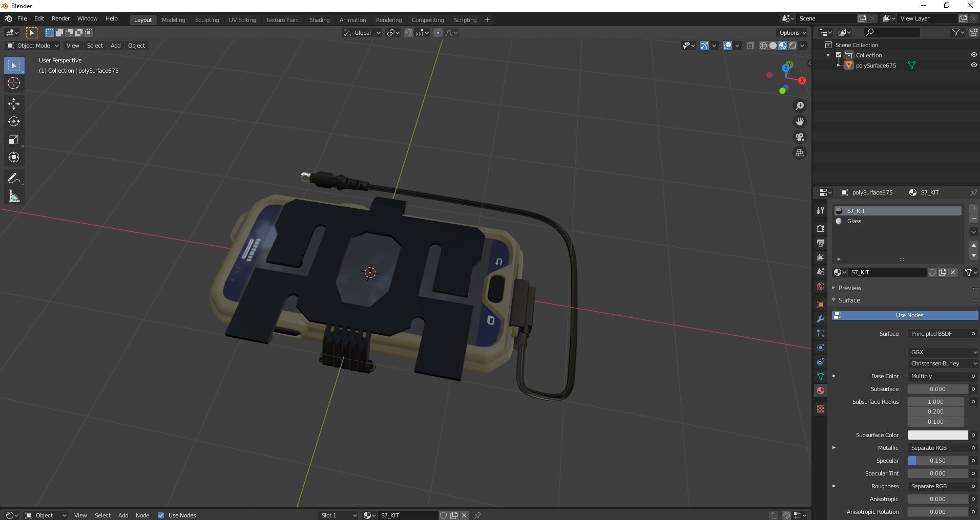Activate the Rotate tool
This screenshot has width=980, height=520.
[x=14, y=121]
